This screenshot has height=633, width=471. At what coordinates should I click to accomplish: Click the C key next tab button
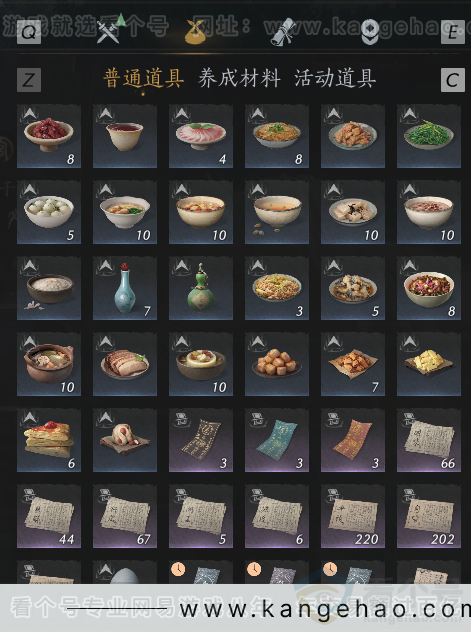pyautogui.click(x=453, y=80)
